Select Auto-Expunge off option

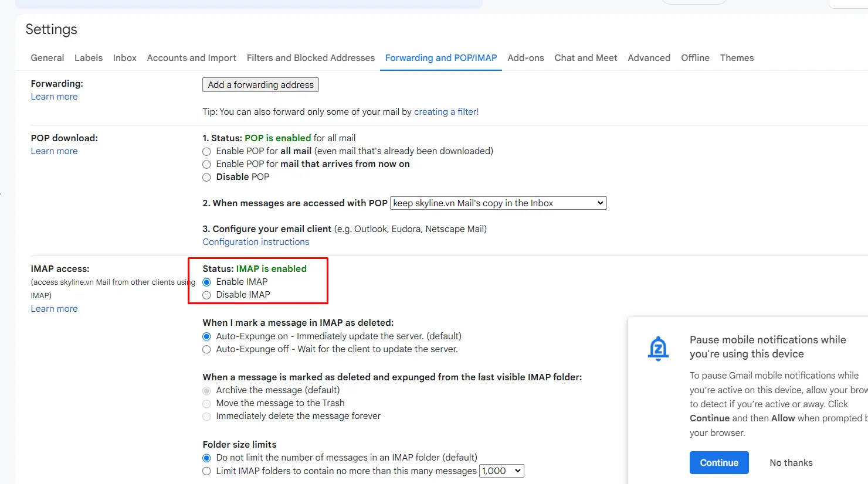(x=206, y=350)
